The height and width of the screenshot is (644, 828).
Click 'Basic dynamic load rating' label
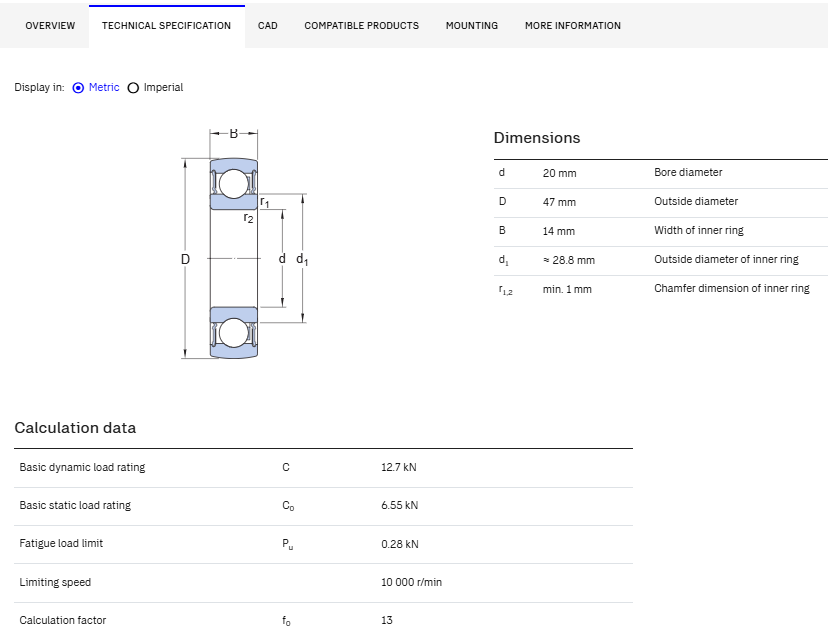(82, 468)
